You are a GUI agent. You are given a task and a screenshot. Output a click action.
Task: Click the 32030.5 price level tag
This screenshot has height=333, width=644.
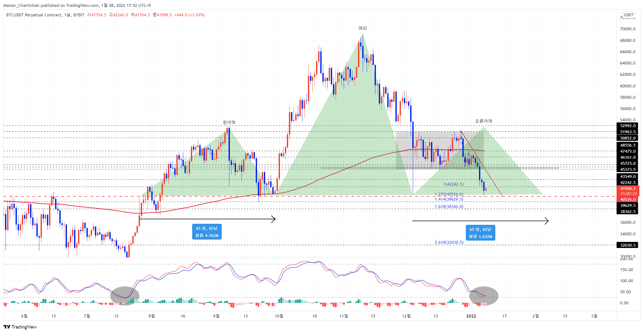pyautogui.click(x=627, y=245)
